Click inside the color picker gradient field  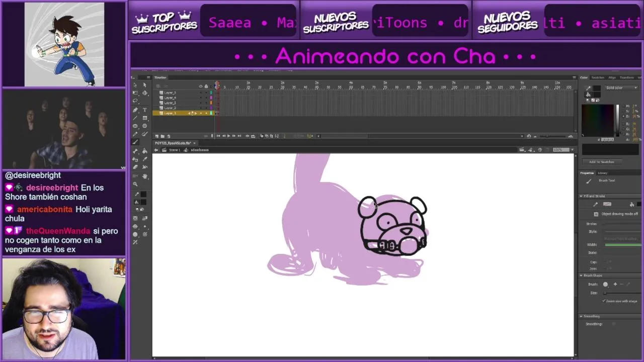click(598, 120)
